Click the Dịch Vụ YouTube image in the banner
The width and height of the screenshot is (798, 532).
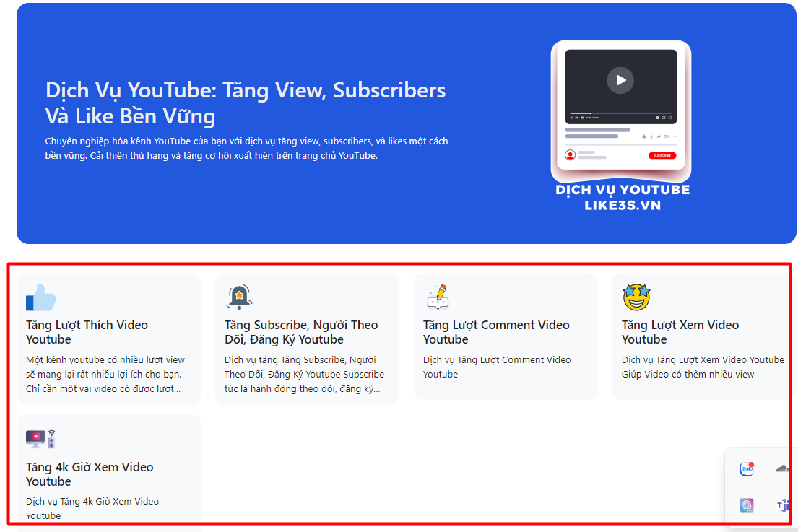[622, 126]
